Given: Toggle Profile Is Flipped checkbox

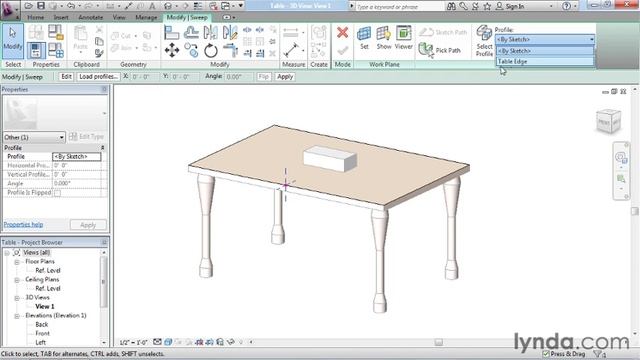Looking at the screenshot, I should pos(58,193).
